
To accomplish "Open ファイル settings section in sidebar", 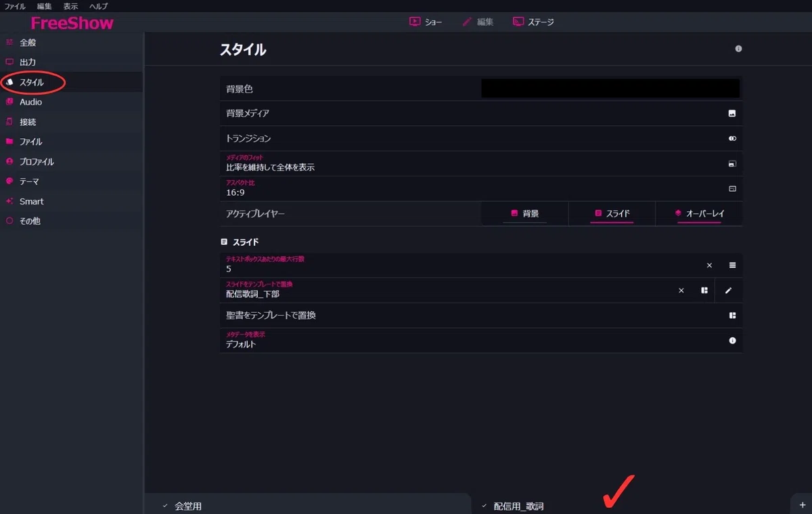I will [x=71, y=142].
